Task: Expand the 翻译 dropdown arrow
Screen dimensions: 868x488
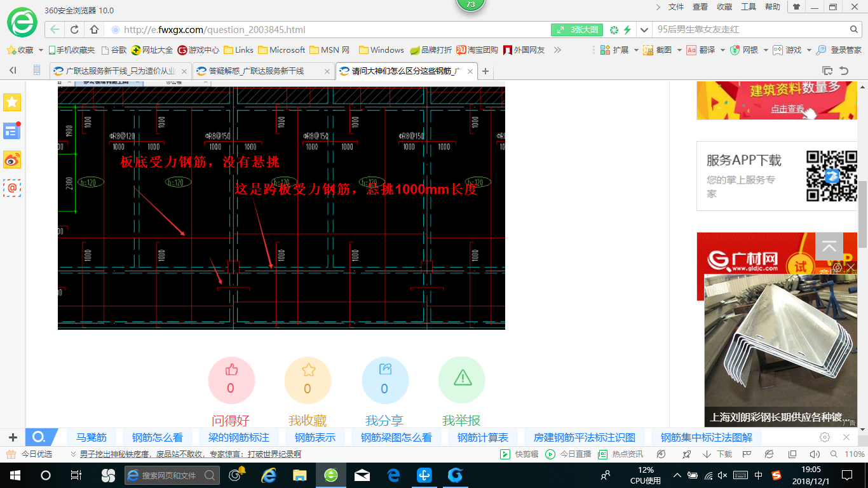Action: pyautogui.click(x=722, y=50)
